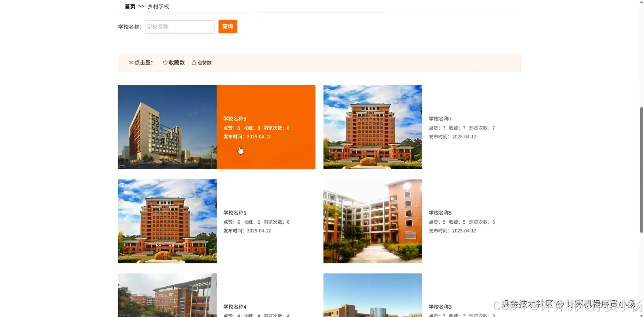Toggle the 点击量 sort option
The image size is (644, 317).
click(142, 62)
